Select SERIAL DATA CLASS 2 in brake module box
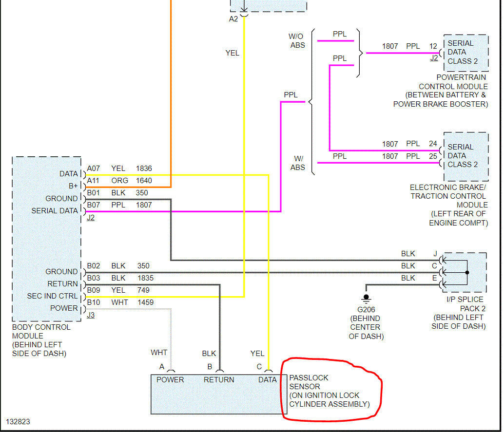The height and width of the screenshot is (432, 504). 463,155
